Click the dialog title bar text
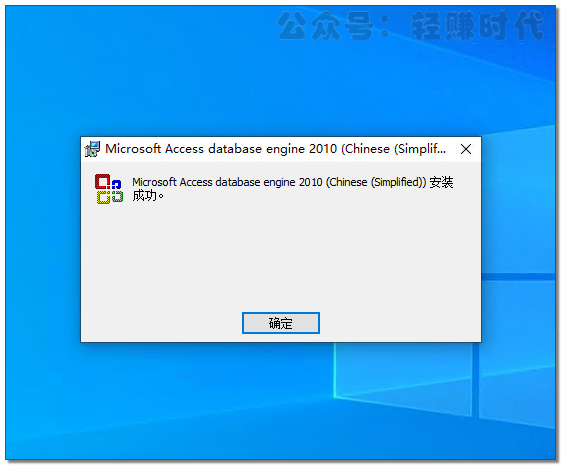562x466 pixels. click(276, 149)
